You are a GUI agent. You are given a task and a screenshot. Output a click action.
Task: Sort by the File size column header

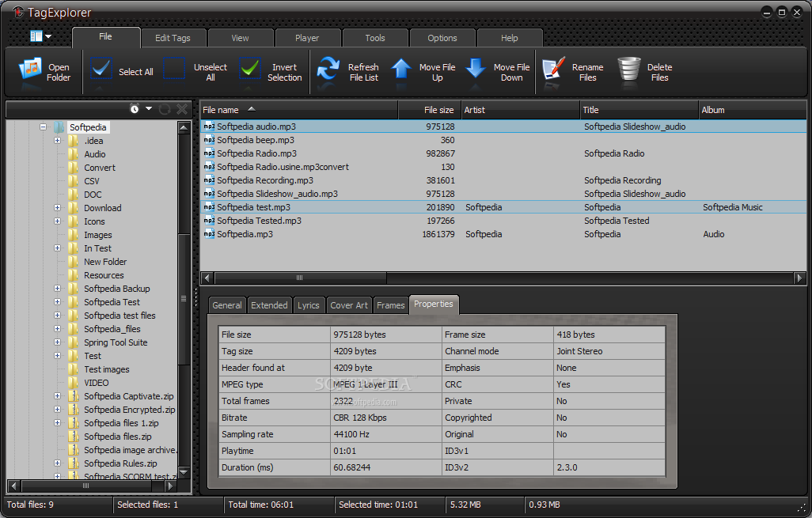click(429, 110)
